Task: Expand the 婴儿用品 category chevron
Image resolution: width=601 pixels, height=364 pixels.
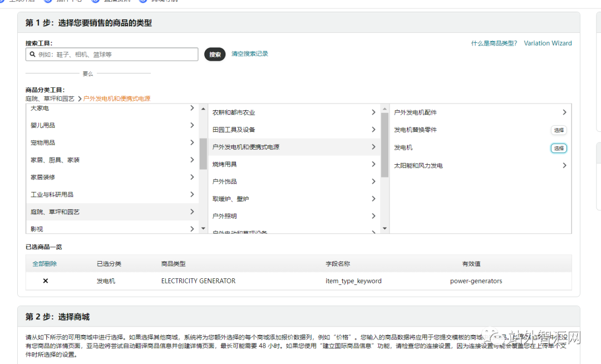Action: (x=192, y=125)
